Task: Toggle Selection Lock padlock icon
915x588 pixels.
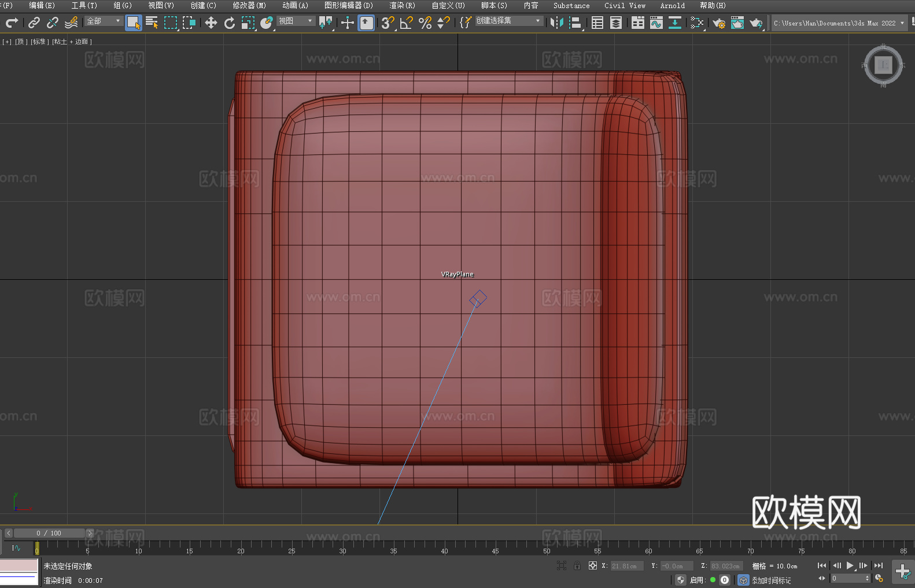Action: click(577, 565)
